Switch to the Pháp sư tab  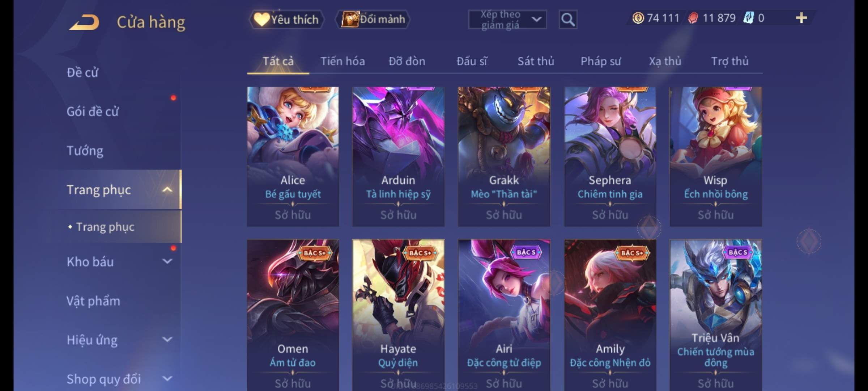pyautogui.click(x=600, y=61)
